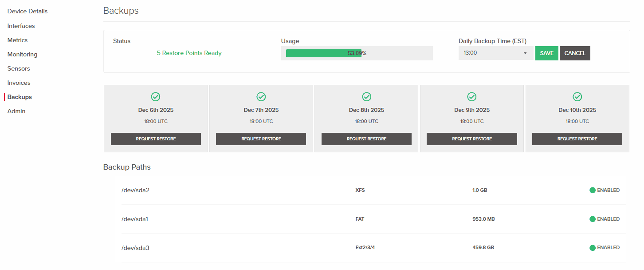Image resolution: width=644 pixels, height=270 pixels.
Task: Click the checkmark icon on Dec 6th 2025 backup
Action: click(156, 96)
